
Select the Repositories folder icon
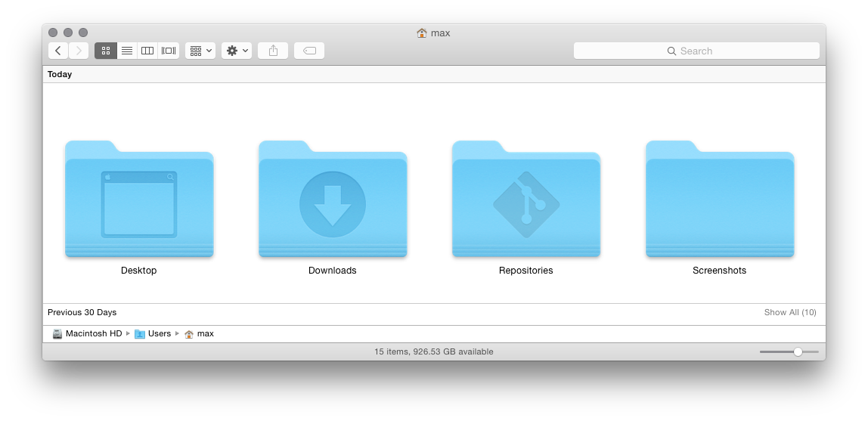526,199
